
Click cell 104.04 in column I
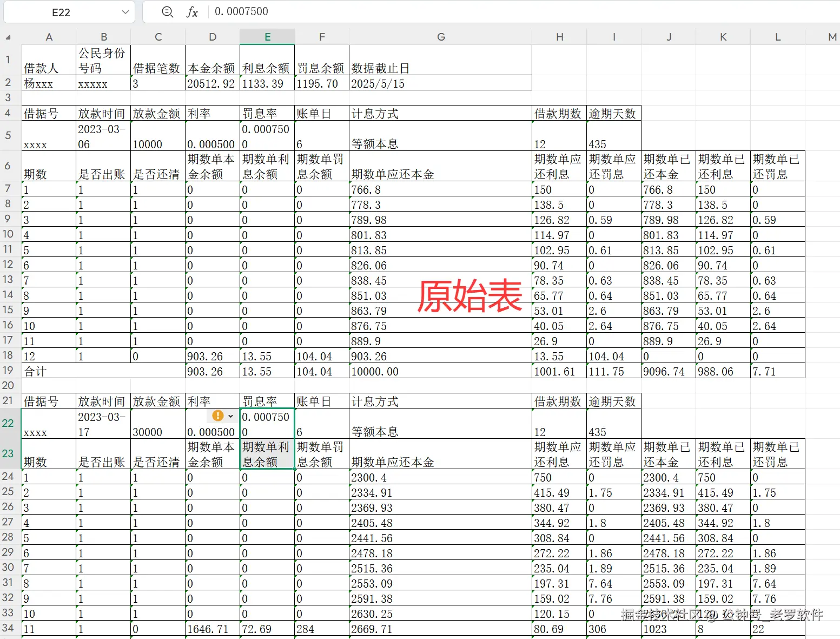tap(614, 356)
